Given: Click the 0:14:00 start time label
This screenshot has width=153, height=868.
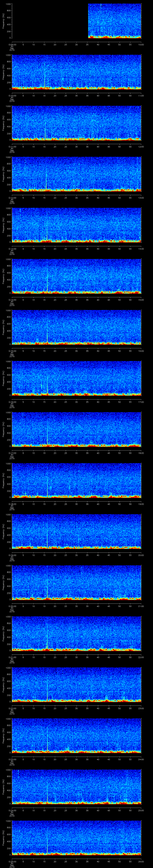Looking at the screenshot, I should pos(12,300).
